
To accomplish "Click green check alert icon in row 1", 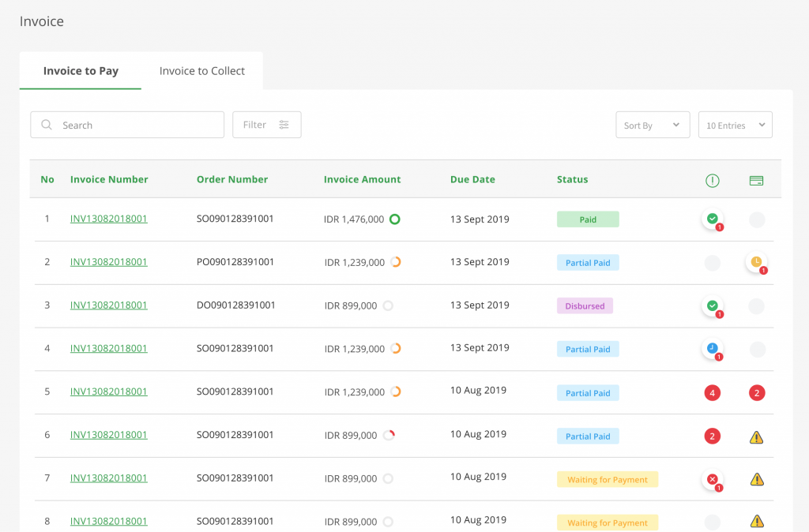I will (x=713, y=219).
